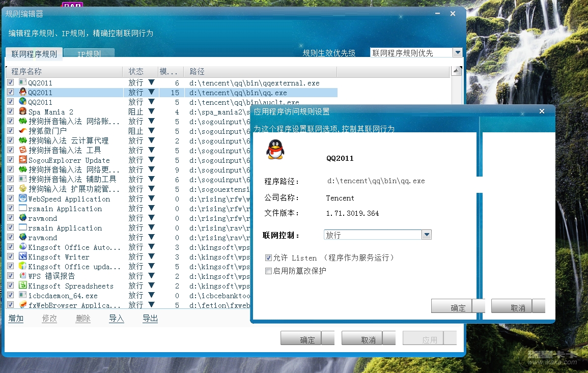Screen dimensions: 588x373
Task: Click the Spa Mania 2 program icon
Action: click(x=22, y=111)
